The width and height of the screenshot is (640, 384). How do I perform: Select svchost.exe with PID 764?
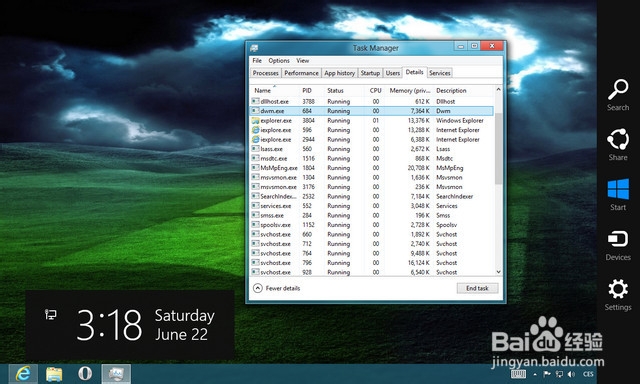coord(372,253)
